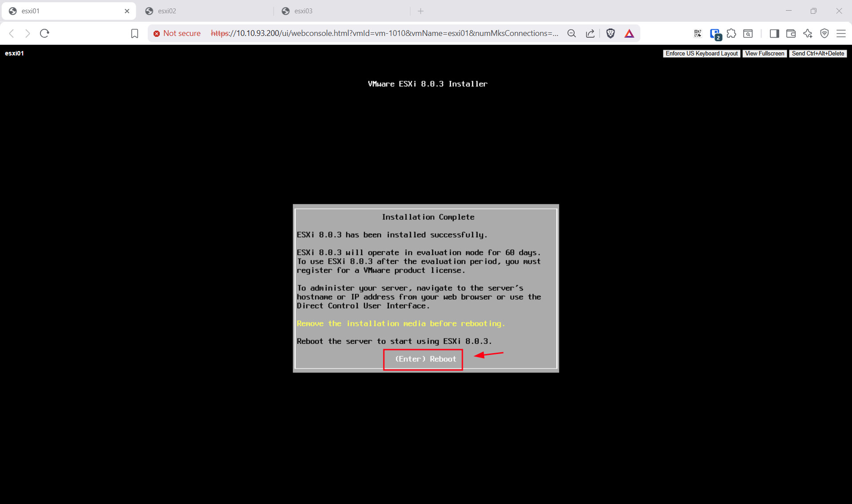Click the esxi01 console title label
The image size is (852, 504).
coord(14,53)
